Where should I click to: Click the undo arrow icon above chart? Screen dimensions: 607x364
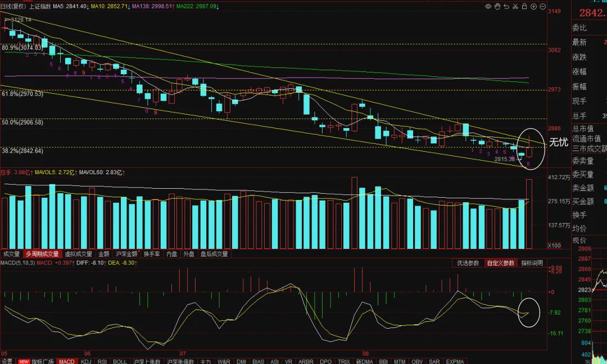pos(506,6)
